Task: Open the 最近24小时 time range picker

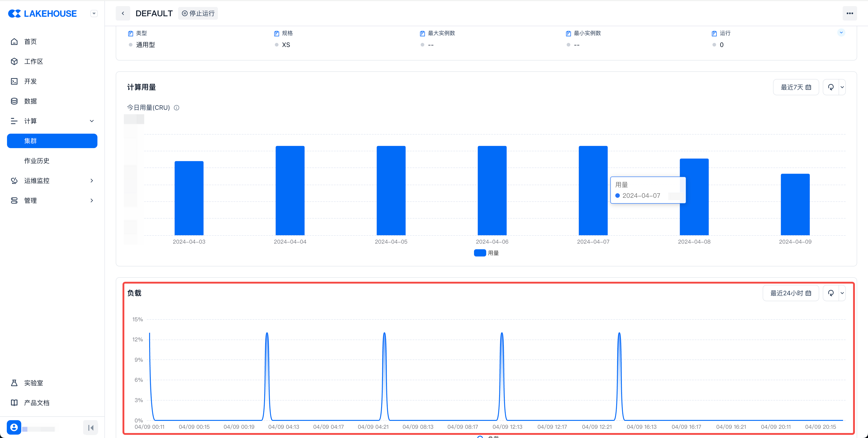Action: [x=790, y=293]
